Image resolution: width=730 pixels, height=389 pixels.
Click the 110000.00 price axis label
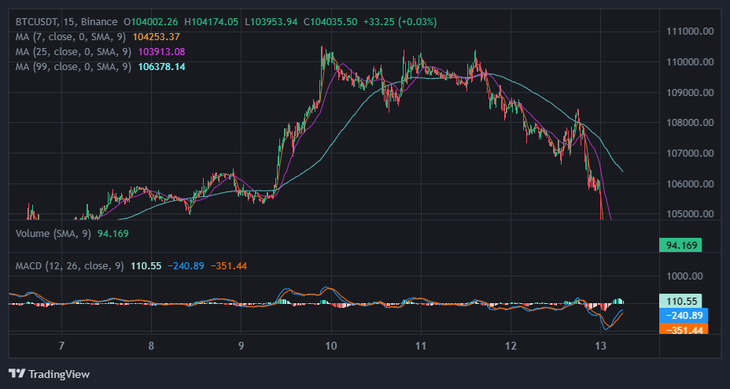click(x=690, y=62)
